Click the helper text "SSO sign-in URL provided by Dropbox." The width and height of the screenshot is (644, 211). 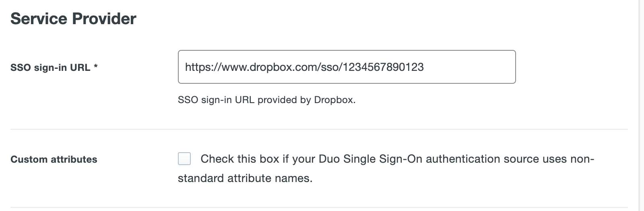pyautogui.click(x=266, y=100)
